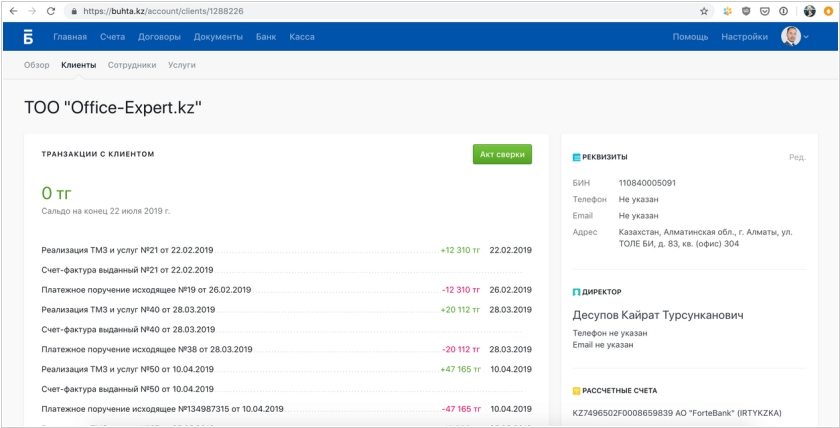Click the browser forward arrow
The image size is (840, 428).
click(32, 11)
